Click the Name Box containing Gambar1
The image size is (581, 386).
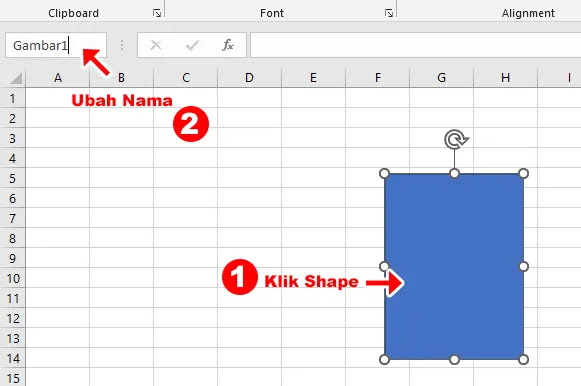[56, 45]
